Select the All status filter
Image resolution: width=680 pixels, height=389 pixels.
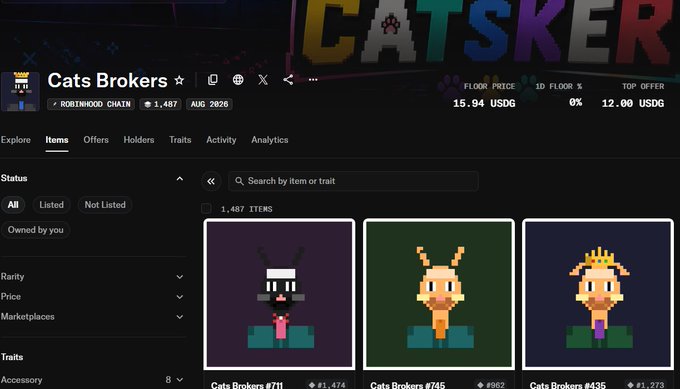pyautogui.click(x=13, y=205)
